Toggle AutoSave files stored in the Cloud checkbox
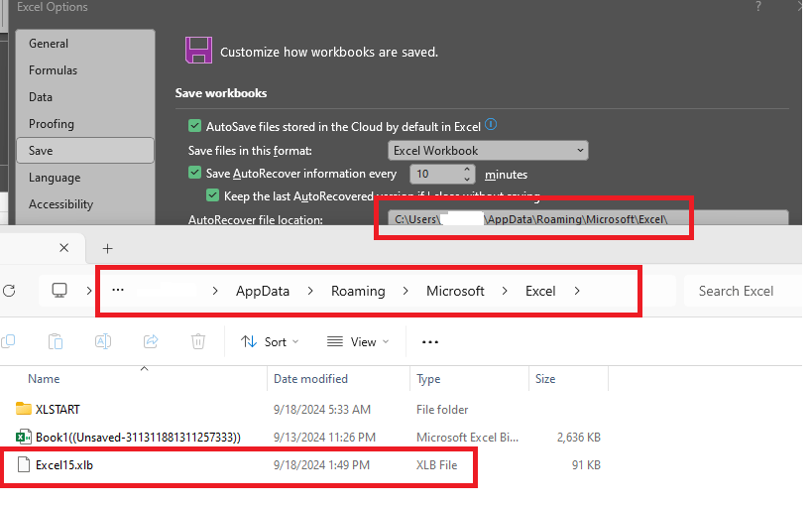 tap(194, 126)
